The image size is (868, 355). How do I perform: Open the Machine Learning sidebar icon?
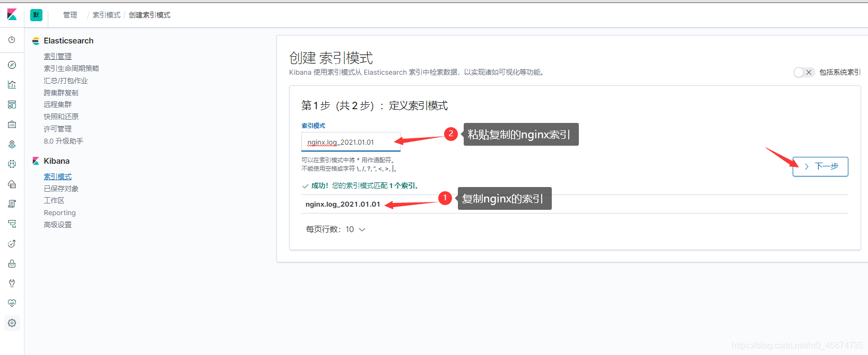12,164
